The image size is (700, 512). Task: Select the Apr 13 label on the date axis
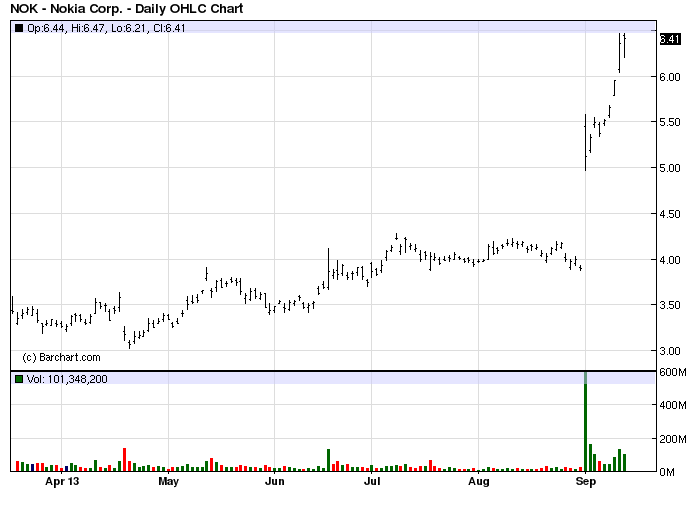click(x=62, y=482)
